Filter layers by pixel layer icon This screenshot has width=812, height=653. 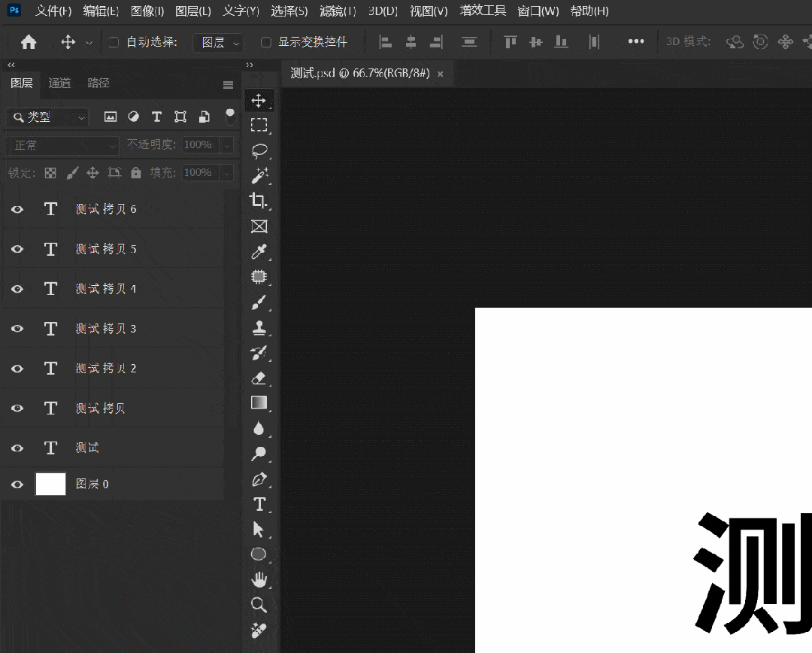(111, 117)
